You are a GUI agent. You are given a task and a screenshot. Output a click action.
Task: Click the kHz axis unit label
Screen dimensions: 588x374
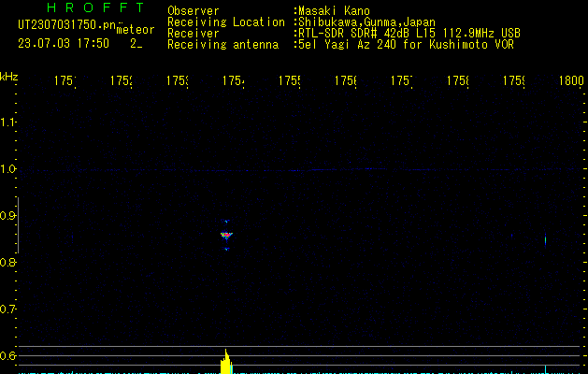coord(9,76)
